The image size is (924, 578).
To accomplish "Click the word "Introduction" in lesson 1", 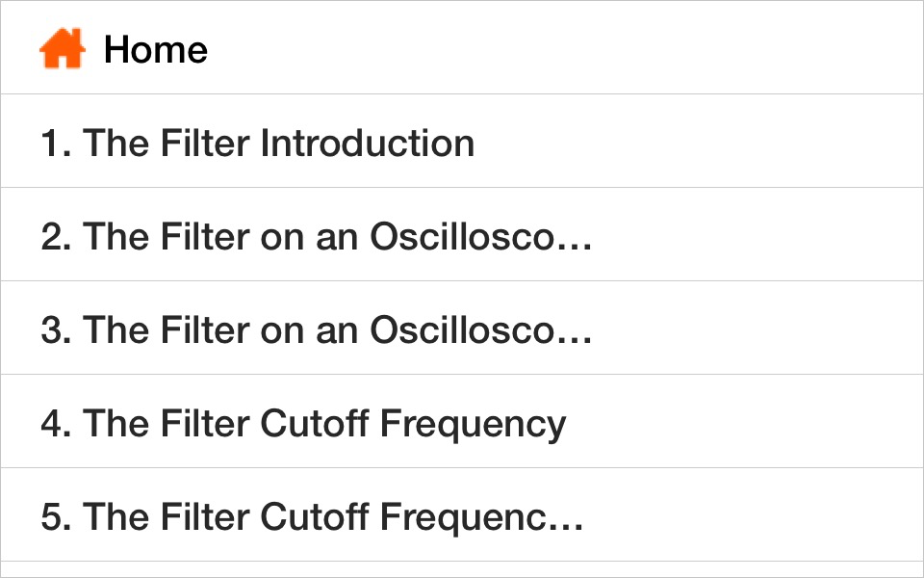I will pos(368,144).
